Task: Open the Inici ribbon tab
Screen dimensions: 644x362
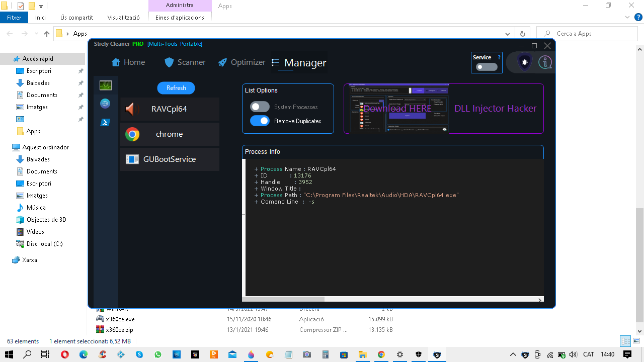Action: tap(40, 17)
